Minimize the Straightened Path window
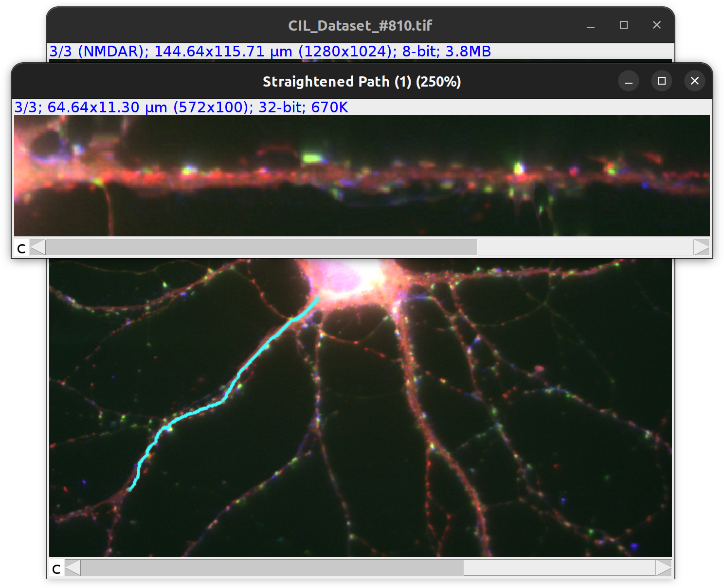 click(x=629, y=81)
